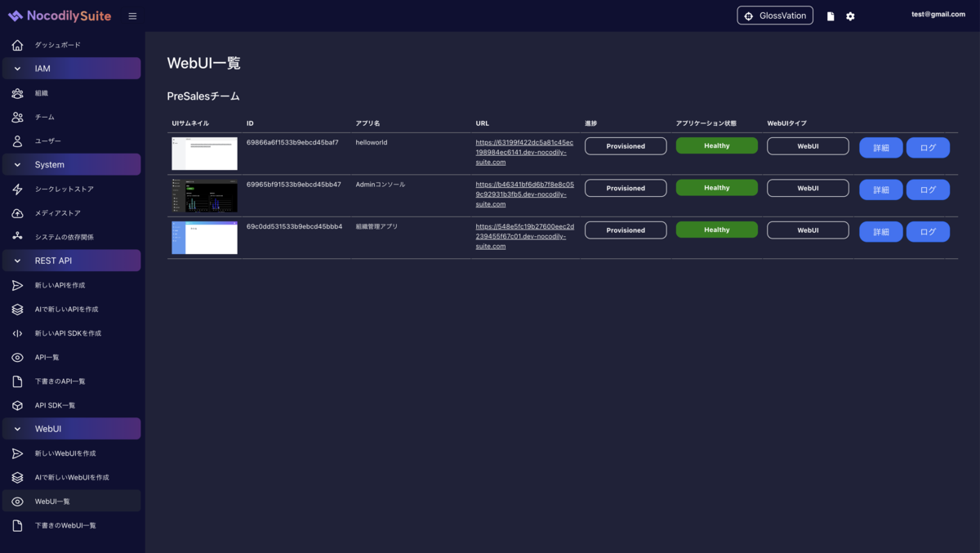
Task: Click the API SDK一覧 box icon
Action: pos(17,405)
